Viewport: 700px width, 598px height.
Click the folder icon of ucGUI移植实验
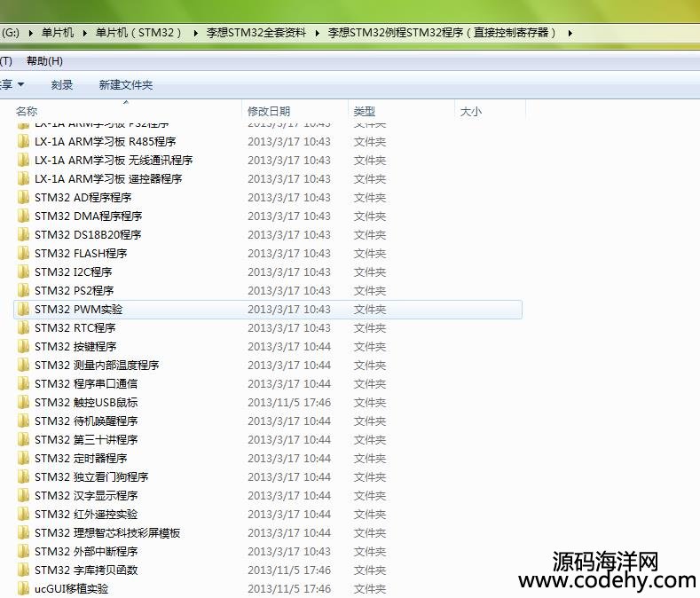click(x=23, y=589)
